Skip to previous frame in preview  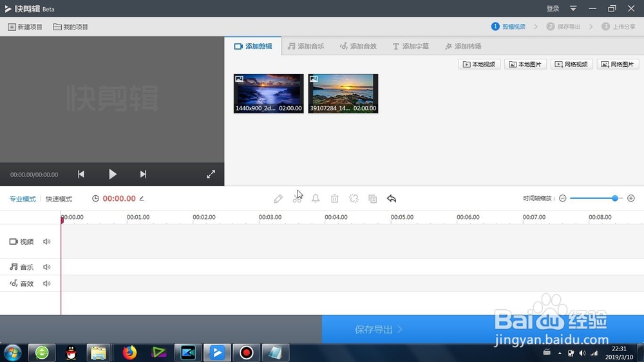[81, 174]
